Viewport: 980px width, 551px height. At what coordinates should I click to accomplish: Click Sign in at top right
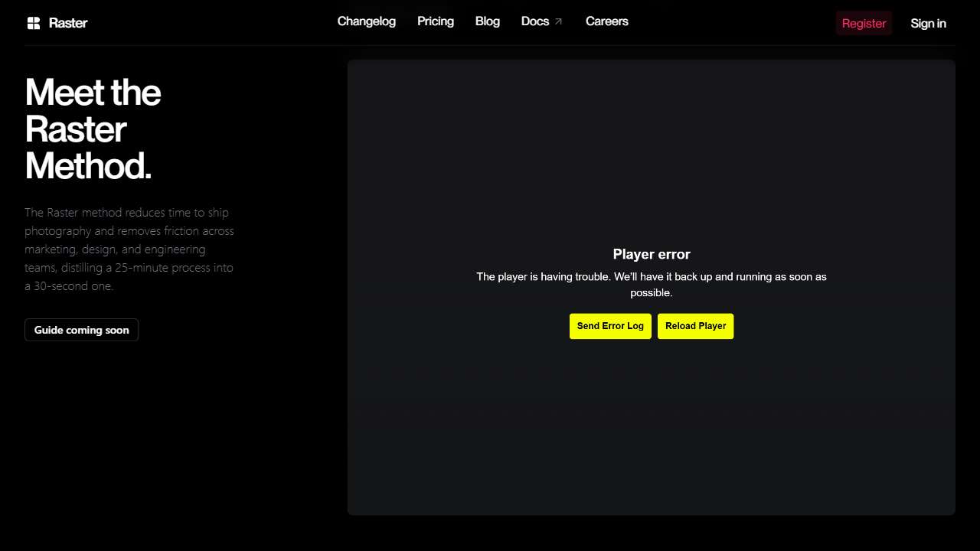(928, 23)
